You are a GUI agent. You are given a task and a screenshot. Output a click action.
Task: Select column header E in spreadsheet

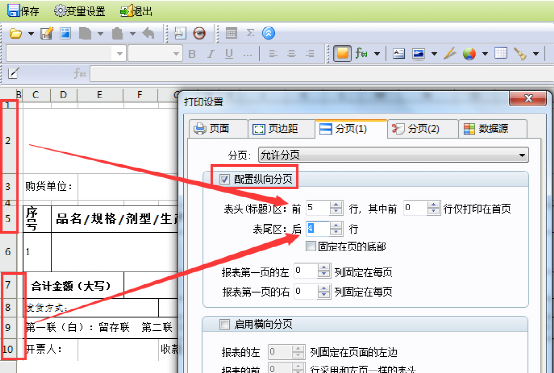coord(100,95)
